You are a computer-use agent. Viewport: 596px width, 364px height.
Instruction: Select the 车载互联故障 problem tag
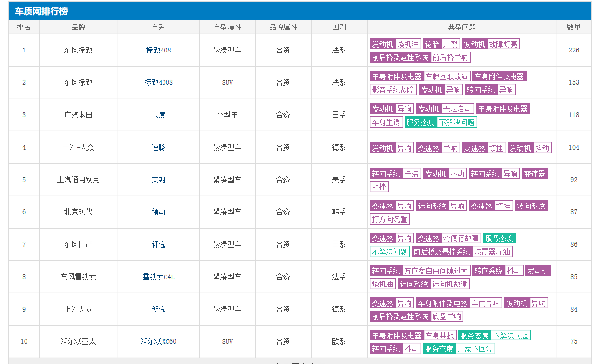[x=447, y=77]
